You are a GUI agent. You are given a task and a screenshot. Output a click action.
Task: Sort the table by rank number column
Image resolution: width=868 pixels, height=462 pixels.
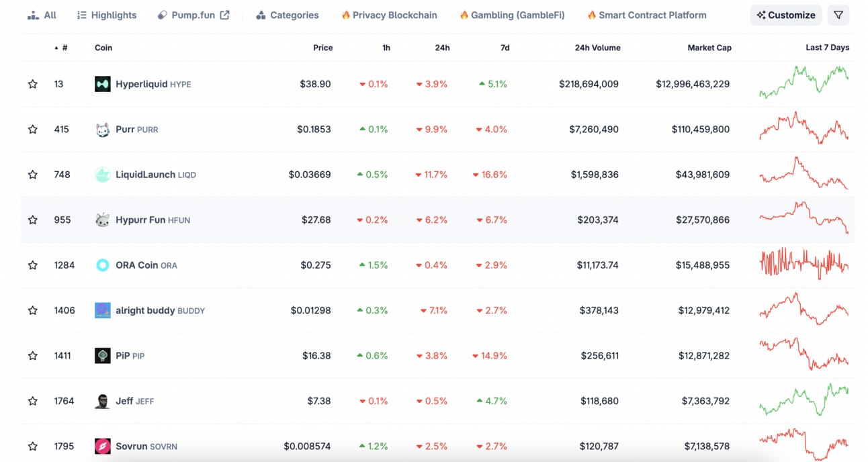(64, 48)
